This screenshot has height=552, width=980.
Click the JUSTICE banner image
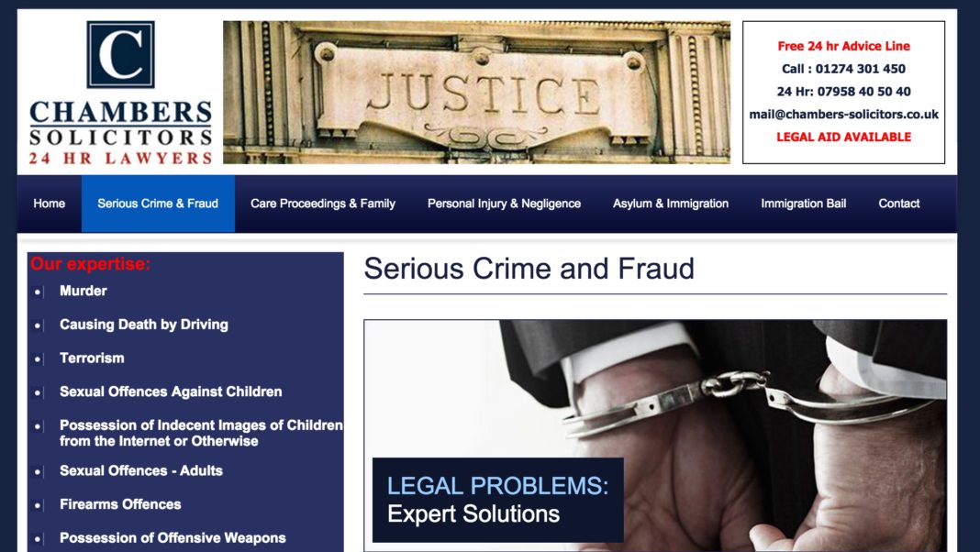(x=476, y=93)
